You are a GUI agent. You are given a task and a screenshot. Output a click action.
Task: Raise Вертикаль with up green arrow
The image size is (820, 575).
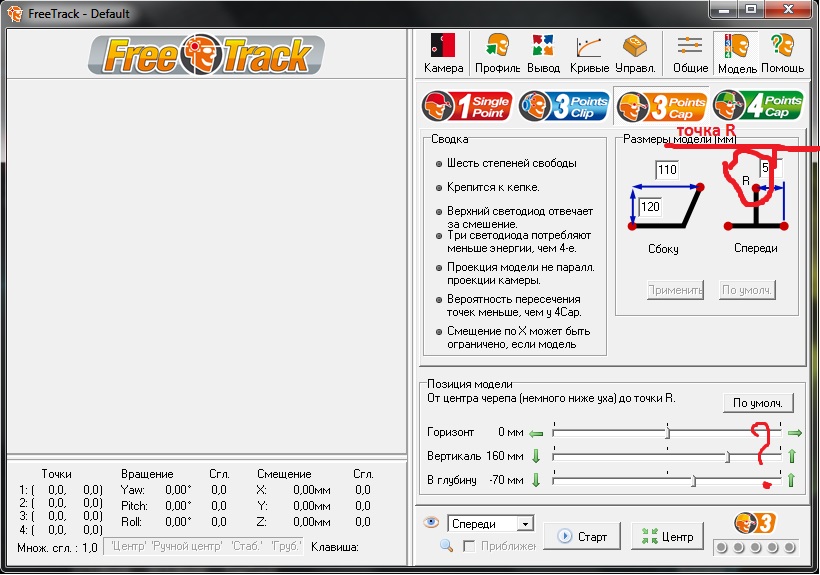(792, 456)
